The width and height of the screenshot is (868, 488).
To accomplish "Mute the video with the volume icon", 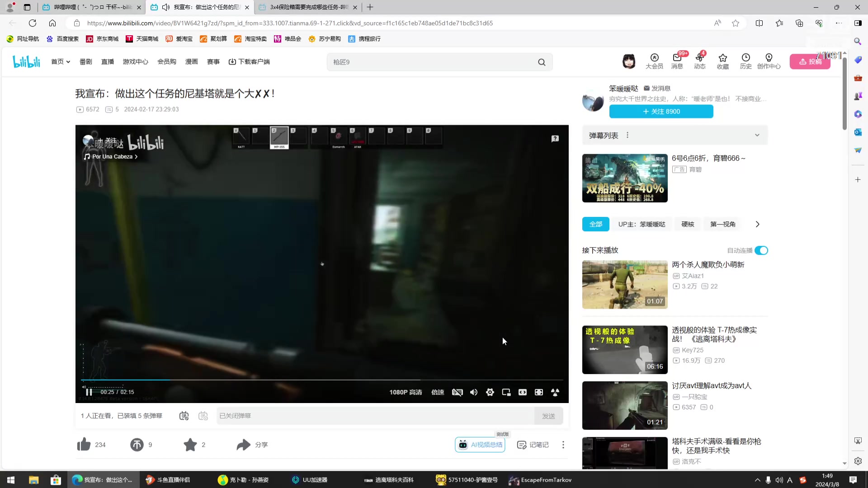I will click(474, 392).
